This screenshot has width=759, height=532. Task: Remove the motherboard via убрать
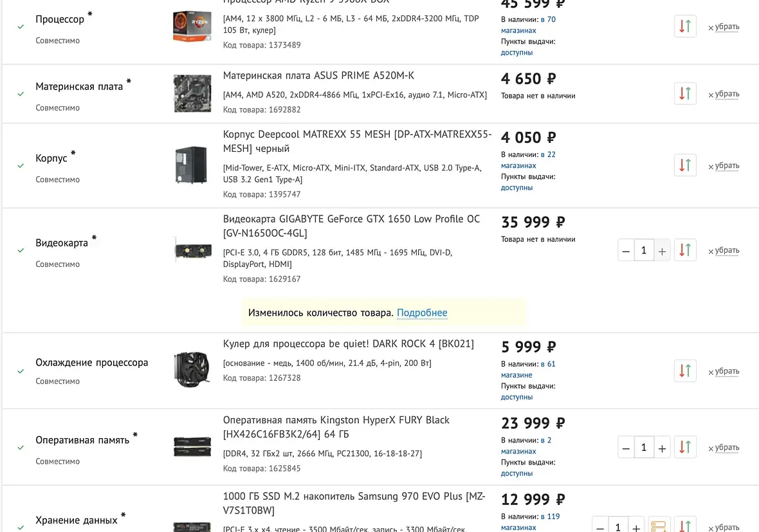724,94
